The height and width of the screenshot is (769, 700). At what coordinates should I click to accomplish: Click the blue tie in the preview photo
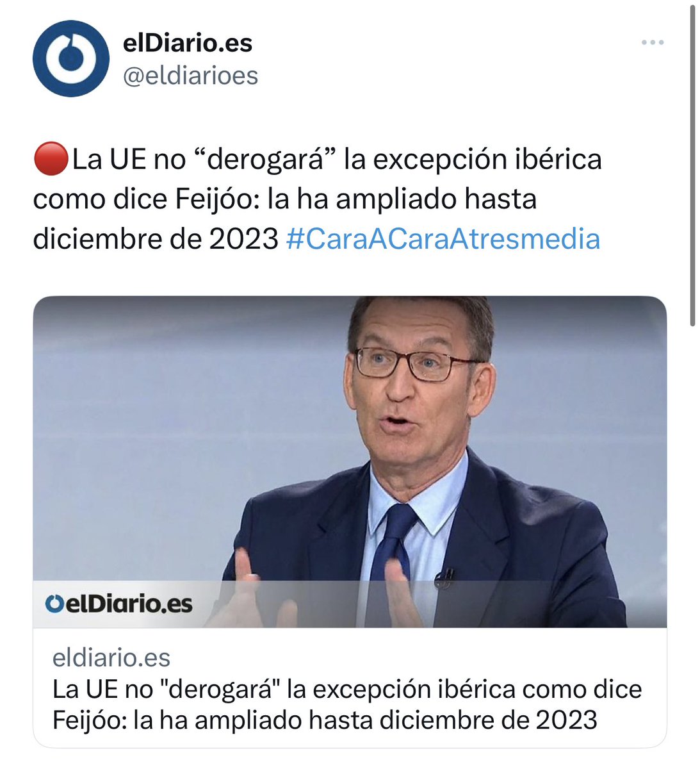point(389,558)
